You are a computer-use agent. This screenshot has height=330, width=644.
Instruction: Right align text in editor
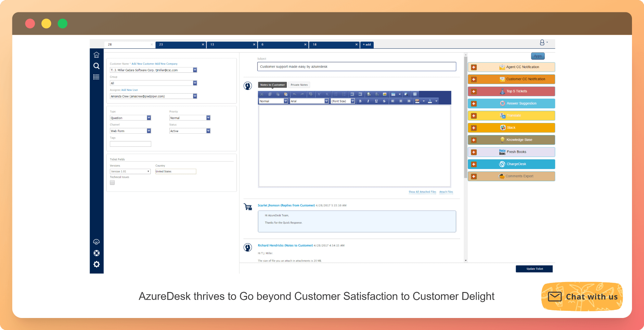tap(409, 101)
